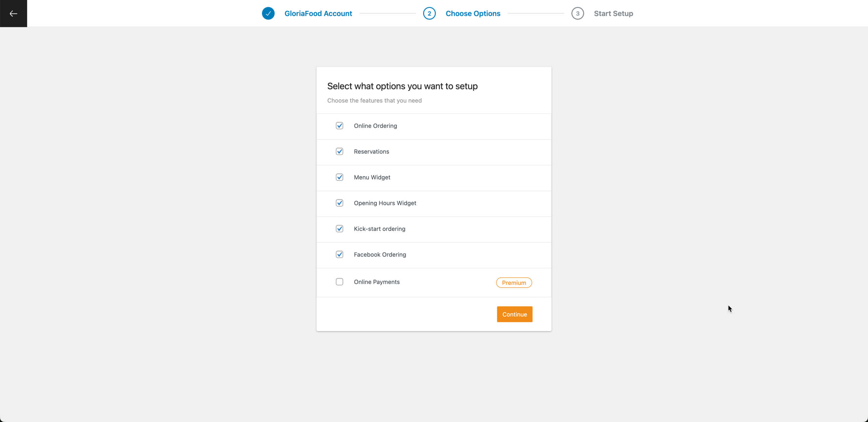Image resolution: width=868 pixels, height=422 pixels.
Task: Toggle the Opening Hours Widget checkbox
Action: click(x=339, y=203)
